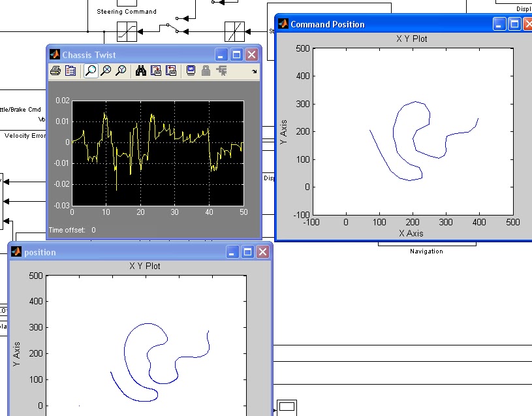Select the slanted-line block right of the switch
This screenshot has width=532, height=416.
coord(234,31)
